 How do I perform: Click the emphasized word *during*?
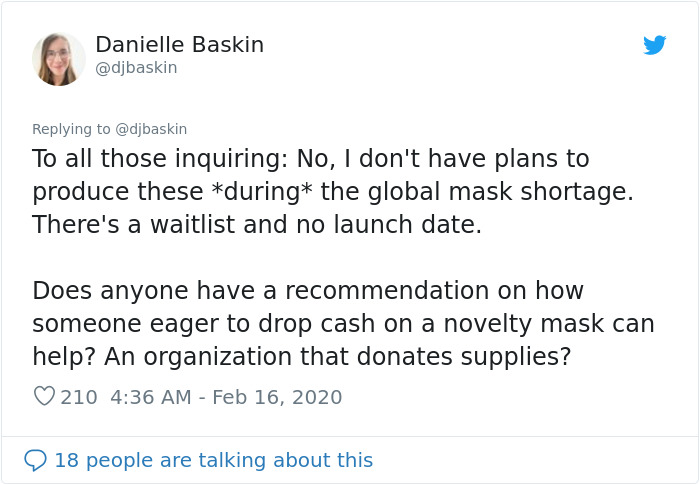pyautogui.click(x=262, y=192)
